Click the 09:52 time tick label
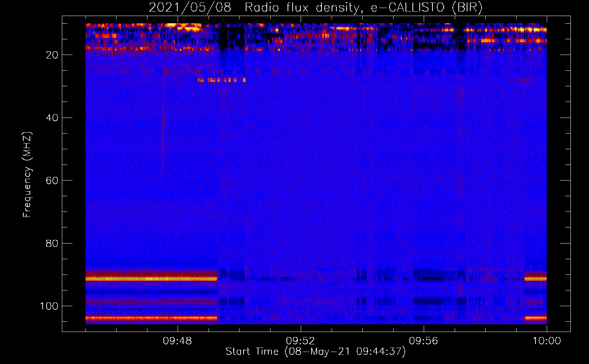 point(300,341)
